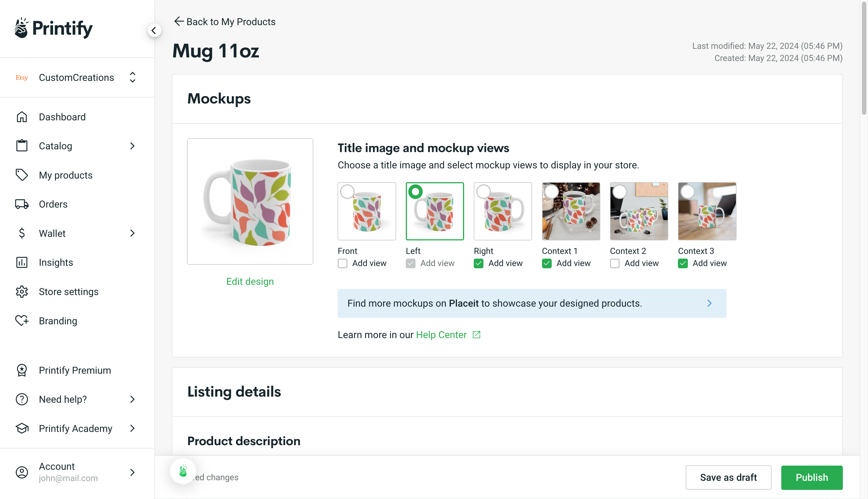Open Orders using the truck icon
Viewport: 868px width, 499px height.
pos(22,204)
